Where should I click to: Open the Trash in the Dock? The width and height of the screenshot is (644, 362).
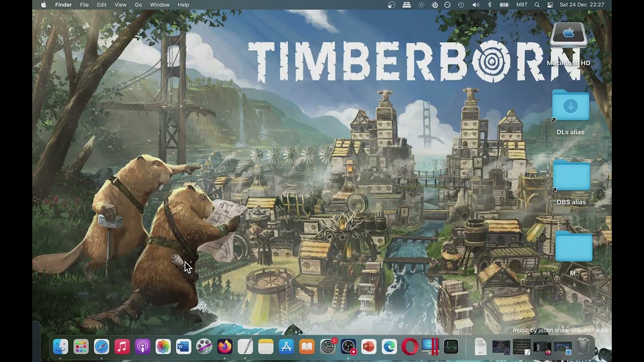coord(583,346)
